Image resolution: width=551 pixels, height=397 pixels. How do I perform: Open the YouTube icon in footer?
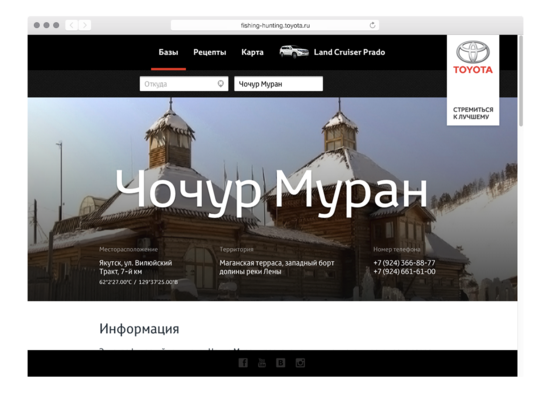(x=262, y=363)
